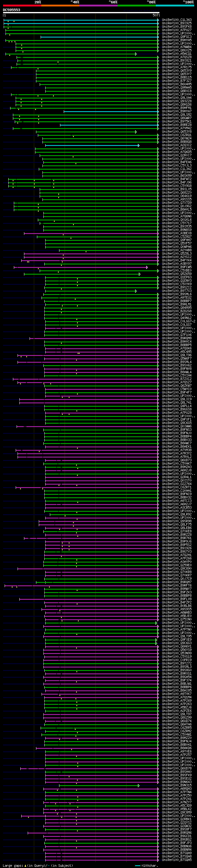Viewport: 197px width, 868px height.
Task: Click the label UniRef100_B9N315
Action: [x=177, y=785]
